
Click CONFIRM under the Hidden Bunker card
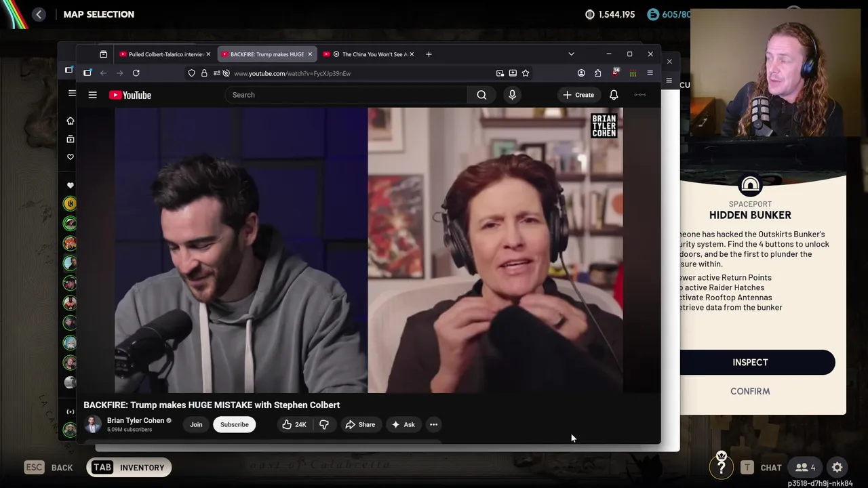(x=750, y=391)
